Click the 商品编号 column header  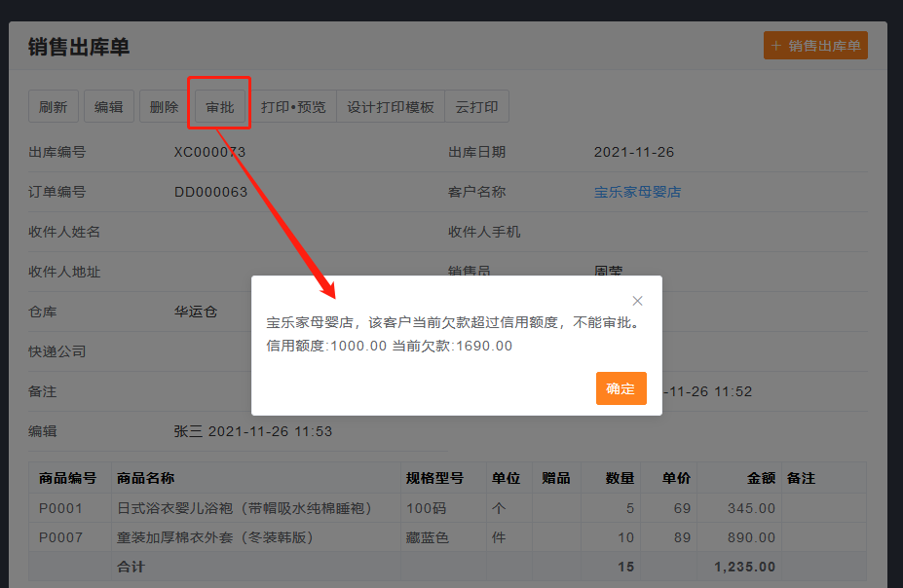pos(68,478)
